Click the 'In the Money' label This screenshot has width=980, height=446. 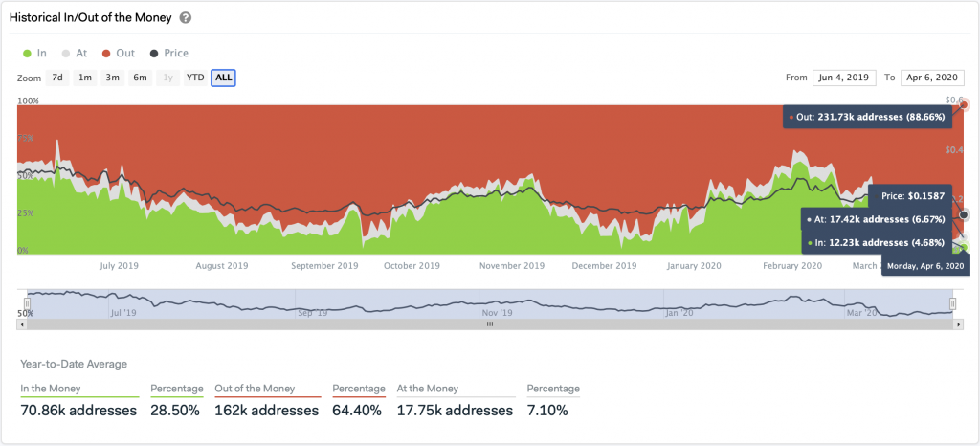tap(51, 389)
